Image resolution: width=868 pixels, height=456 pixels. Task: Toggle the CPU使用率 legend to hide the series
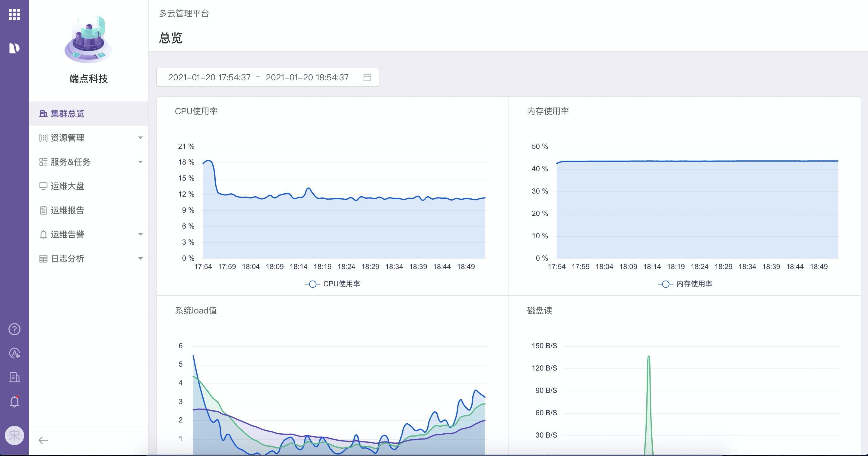tap(333, 284)
